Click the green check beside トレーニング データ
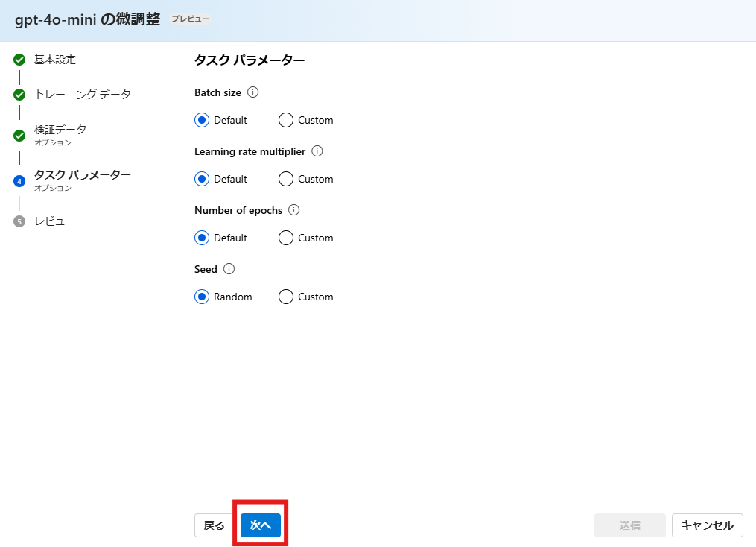The image size is (756, 547). [x=19, y=95]
